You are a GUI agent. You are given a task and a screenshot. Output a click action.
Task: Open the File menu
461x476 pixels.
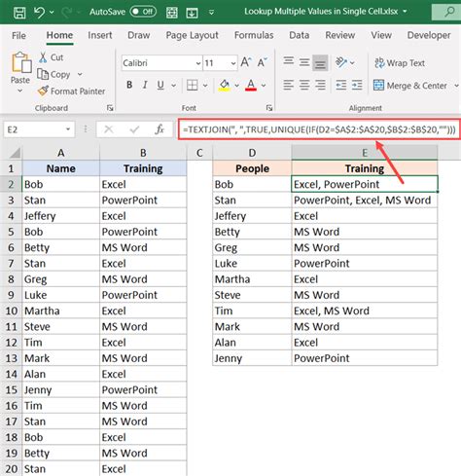pyautogui.click(x=18, y=35)
